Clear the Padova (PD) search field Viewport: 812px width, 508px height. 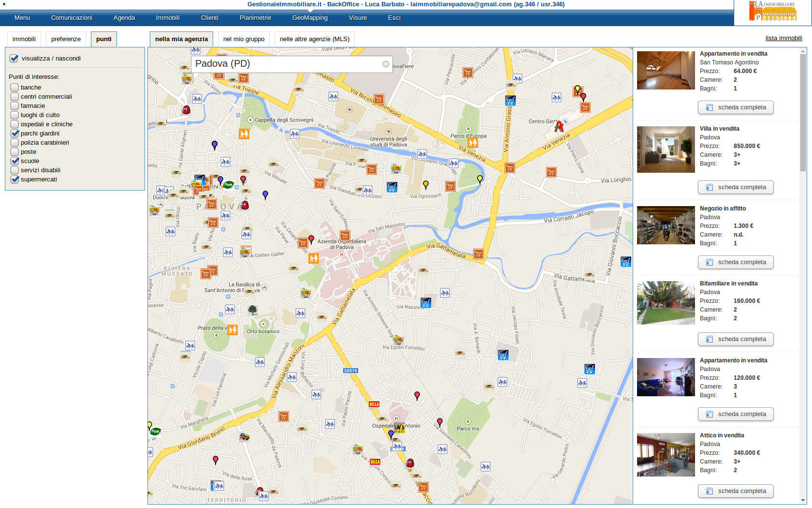coord(386,64)
